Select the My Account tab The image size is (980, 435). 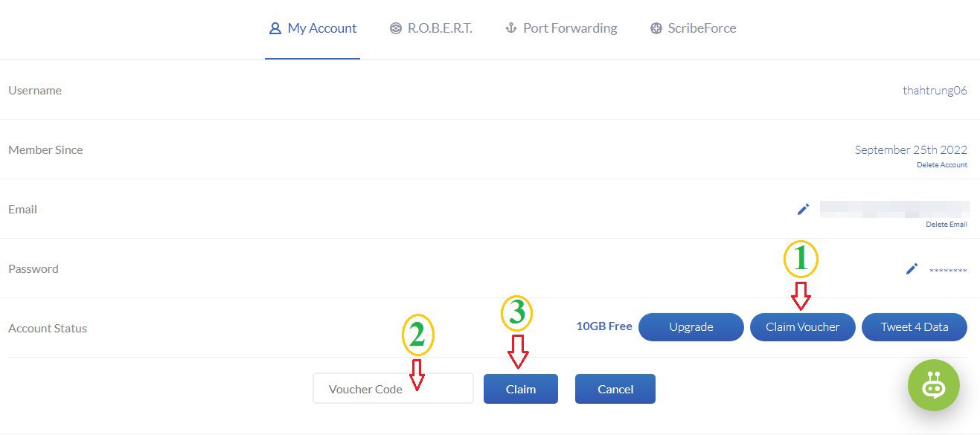(x=313, y=28)
